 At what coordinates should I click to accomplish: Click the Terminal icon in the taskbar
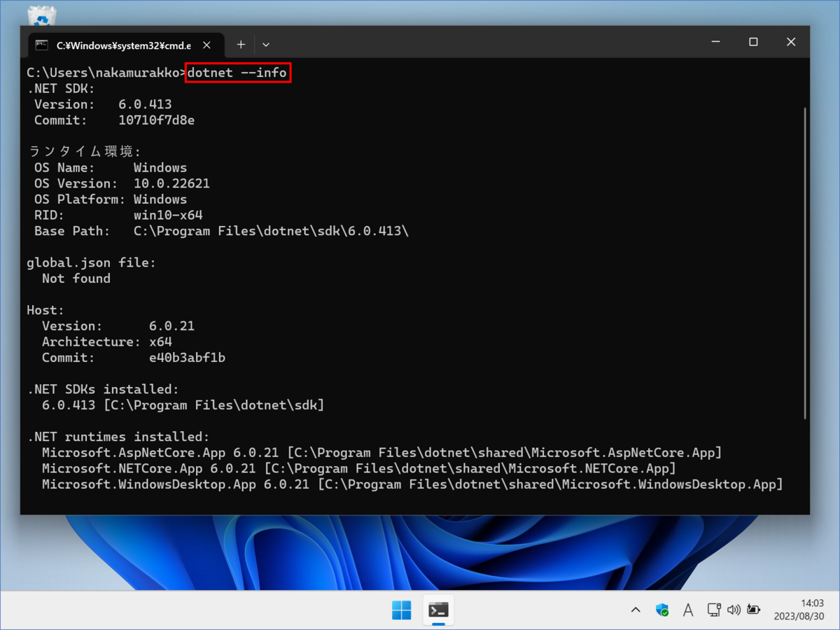pyautogui.click(x=438, y=610)
